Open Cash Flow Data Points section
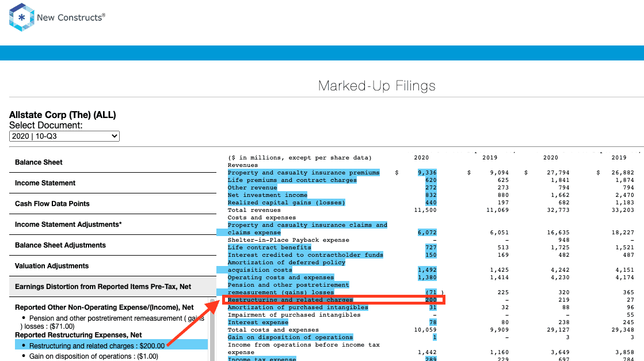 click(113, 204)
